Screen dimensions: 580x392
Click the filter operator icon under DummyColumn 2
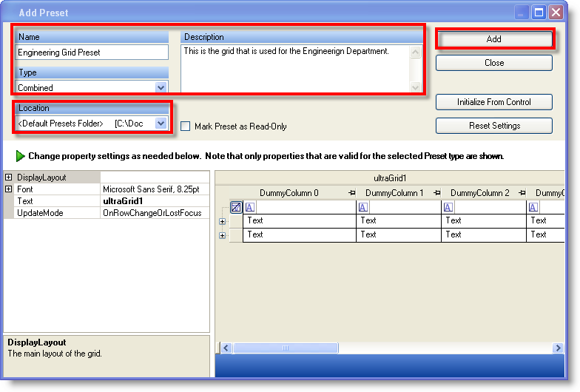click(x=448, y=207)
